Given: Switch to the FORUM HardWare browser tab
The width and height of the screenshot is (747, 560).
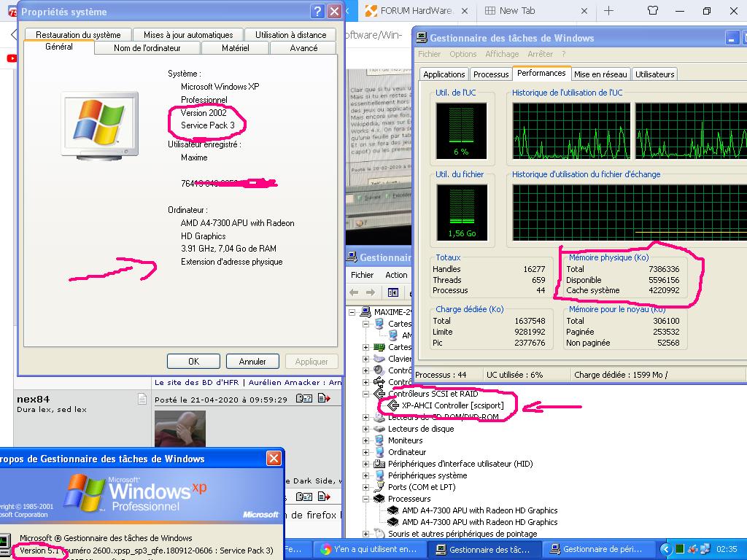Looking at the screenshot, I should click(415, 10).
